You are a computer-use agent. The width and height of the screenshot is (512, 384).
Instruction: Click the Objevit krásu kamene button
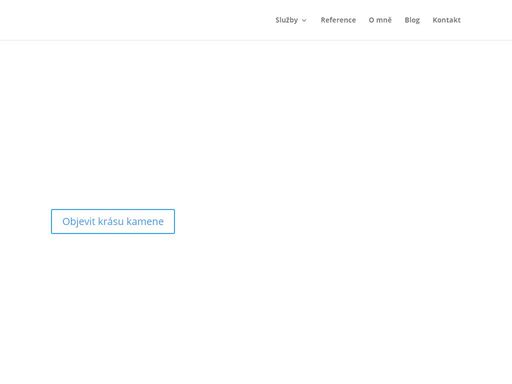point(113,221)
